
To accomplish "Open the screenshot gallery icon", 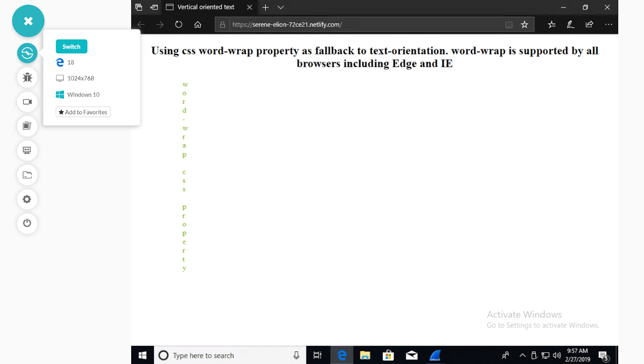I will pyautogui.click(x=27, y=126).
